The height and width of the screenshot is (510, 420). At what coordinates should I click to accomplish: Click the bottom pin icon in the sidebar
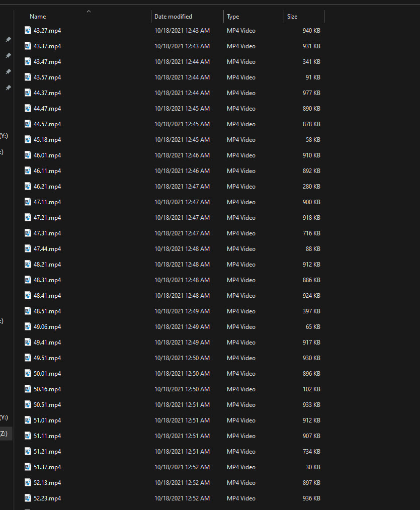point(8,88)
